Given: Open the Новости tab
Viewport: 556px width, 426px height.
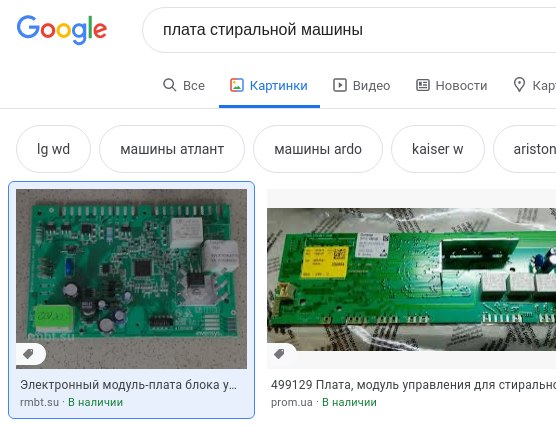Looking at the screenshot, I should [x=451, y=85].
